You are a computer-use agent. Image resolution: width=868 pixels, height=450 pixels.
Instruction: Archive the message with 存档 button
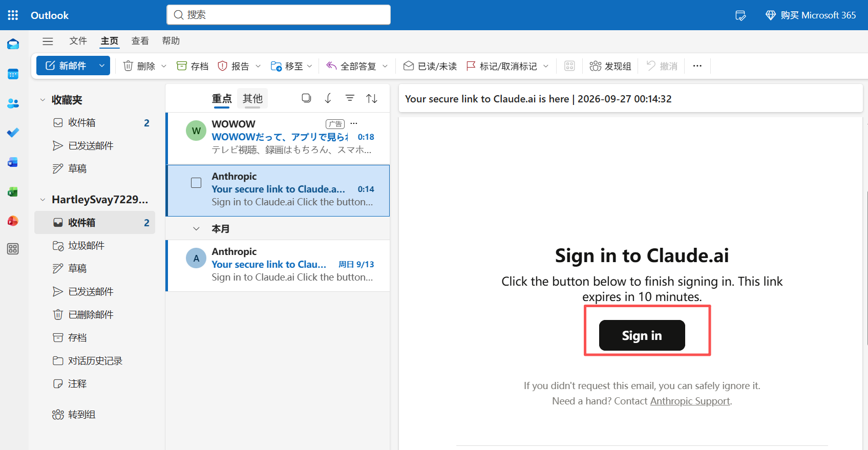tap(193, 66)
